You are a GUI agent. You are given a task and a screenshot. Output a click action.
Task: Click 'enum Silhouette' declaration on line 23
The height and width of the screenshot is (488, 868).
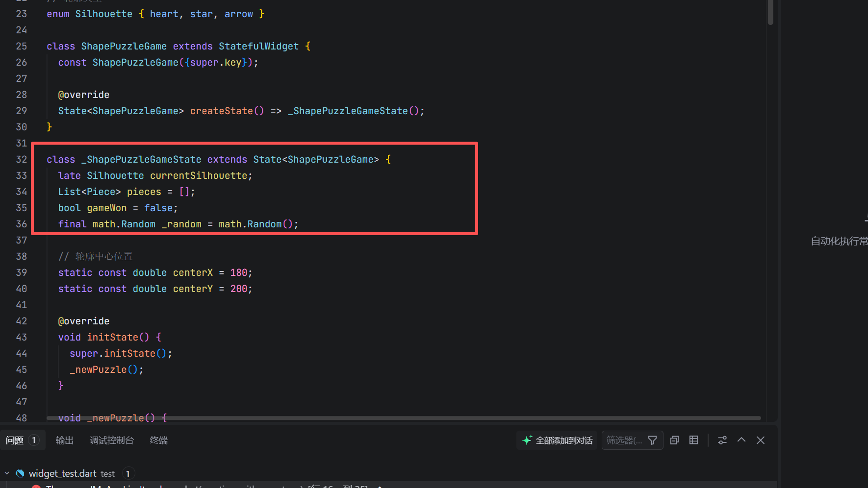tap(89, 14)
